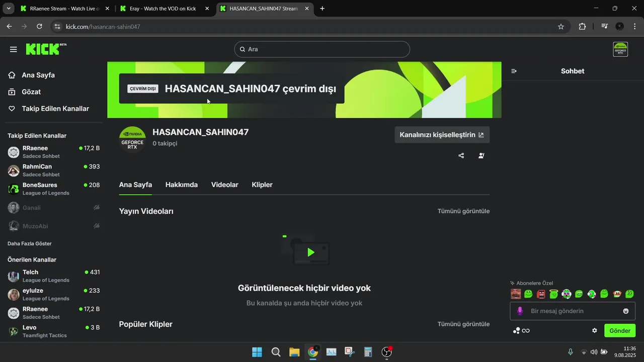
Task: Open the tab search dropdown arrow
Action: click(x=9, y=9)
